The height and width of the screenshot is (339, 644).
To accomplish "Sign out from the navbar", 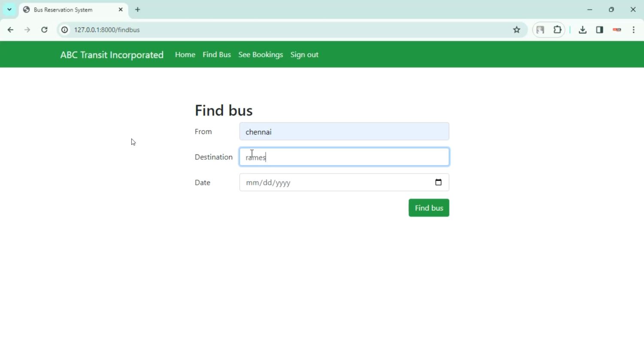I will tap(304, 55).
